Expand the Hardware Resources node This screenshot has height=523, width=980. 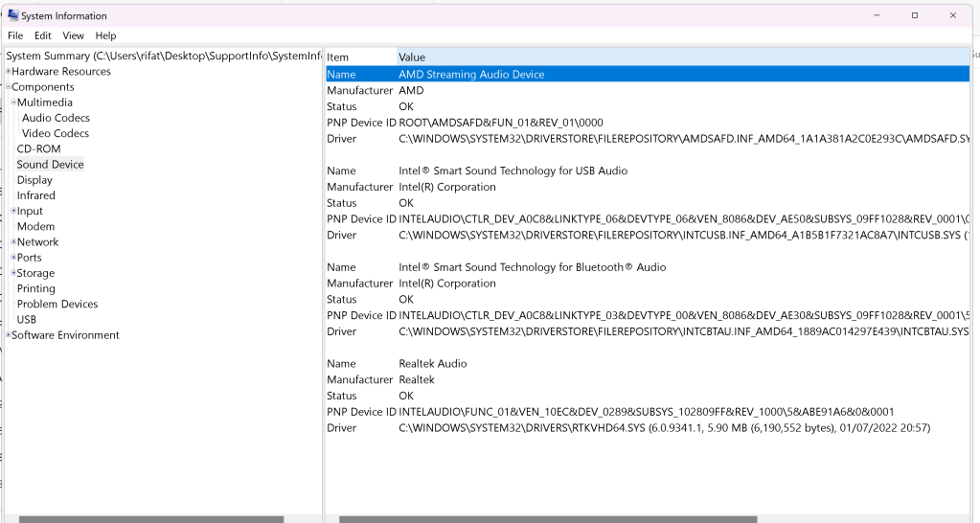coord(8,71)
